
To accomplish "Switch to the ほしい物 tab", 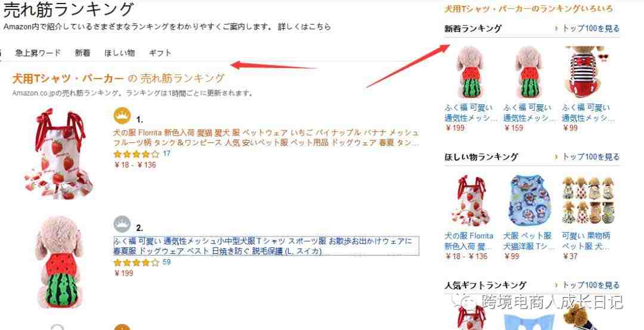I will tap(119, 53).
